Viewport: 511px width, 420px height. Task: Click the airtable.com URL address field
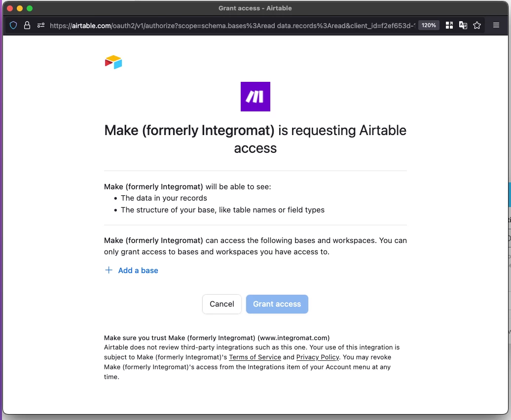click(x=232, y=26)
